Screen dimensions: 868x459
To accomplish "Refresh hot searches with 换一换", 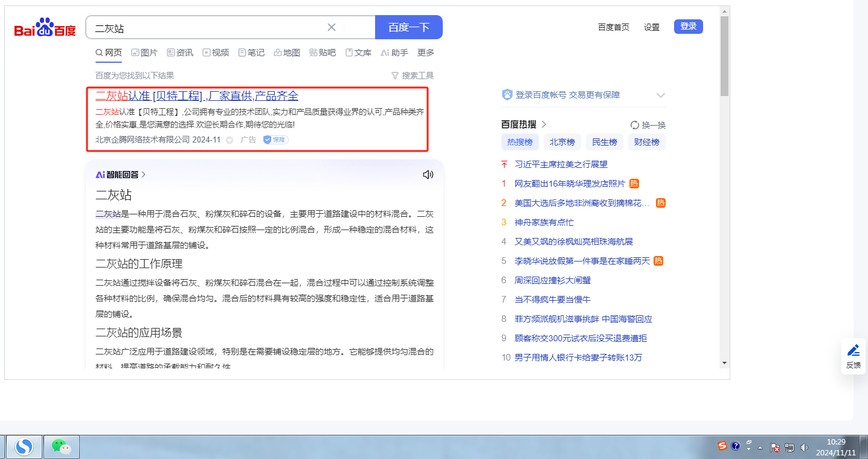I will tap(648, 125).
